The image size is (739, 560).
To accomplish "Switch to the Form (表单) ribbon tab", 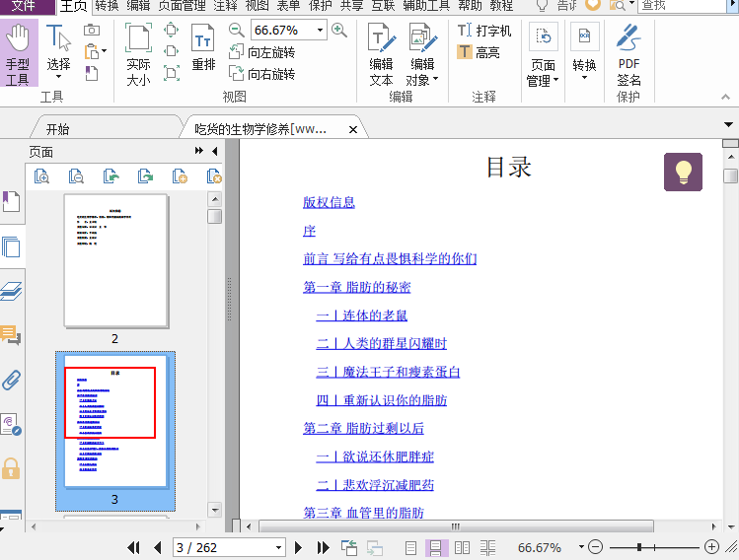I will 288,6.
